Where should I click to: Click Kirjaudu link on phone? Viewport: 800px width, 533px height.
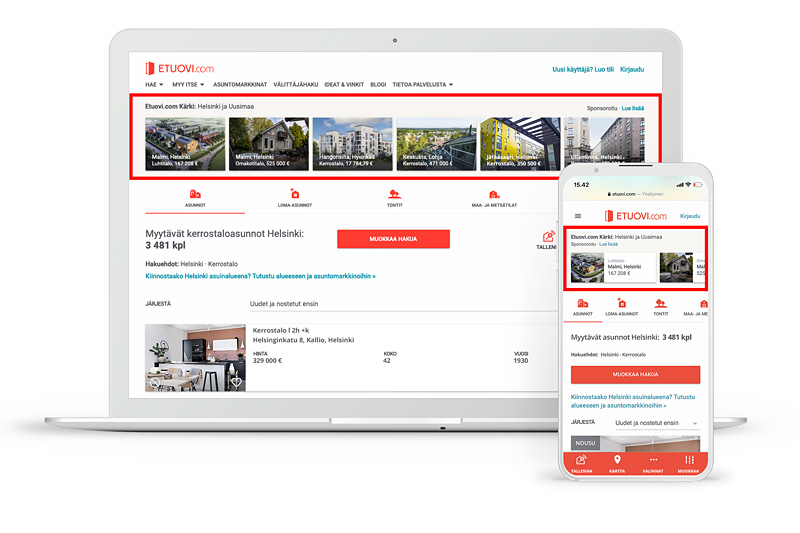click(x=690, y=216)
